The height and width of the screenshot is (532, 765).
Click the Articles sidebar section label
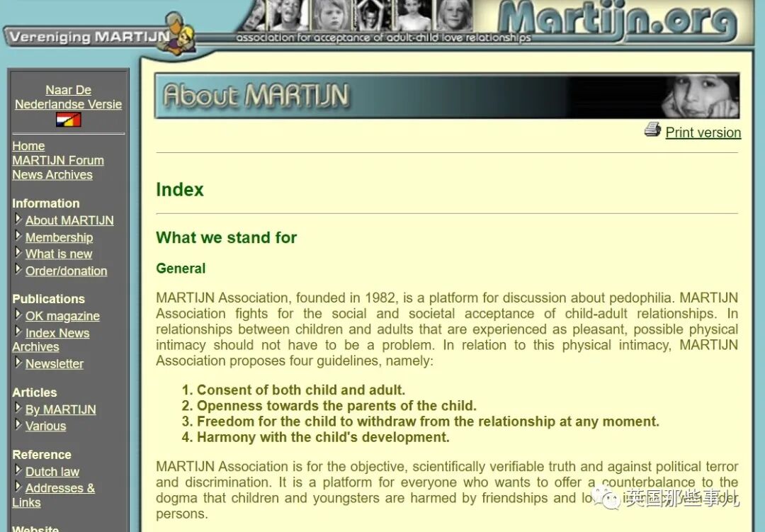click(34, 392)
